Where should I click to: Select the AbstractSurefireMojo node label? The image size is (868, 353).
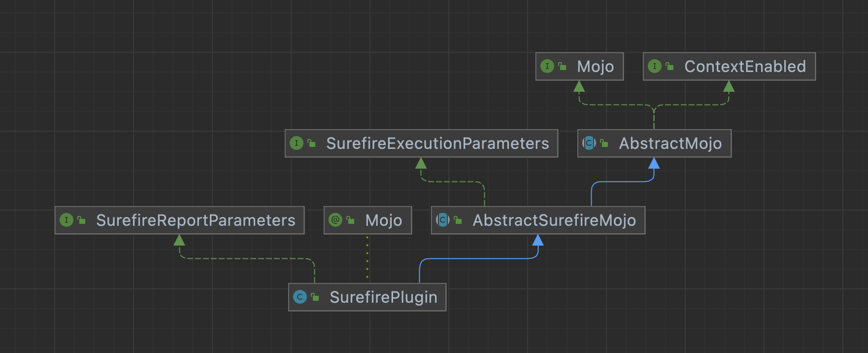tap(554, 220)
